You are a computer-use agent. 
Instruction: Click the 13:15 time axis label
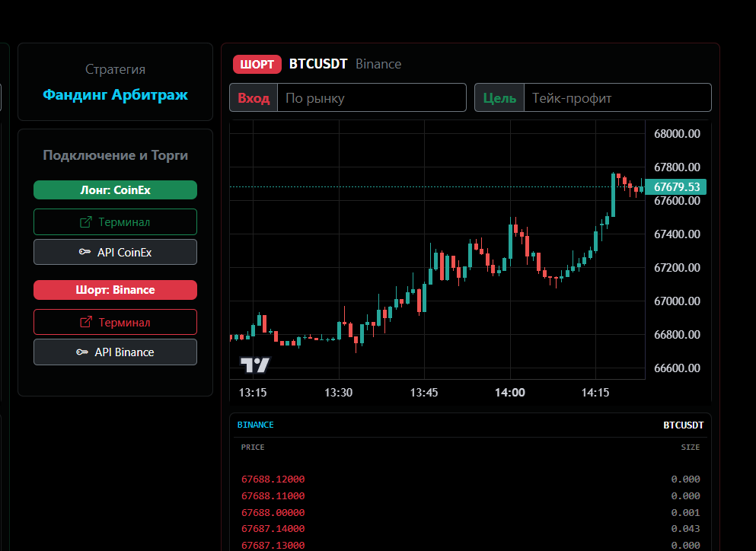(253, 393)
